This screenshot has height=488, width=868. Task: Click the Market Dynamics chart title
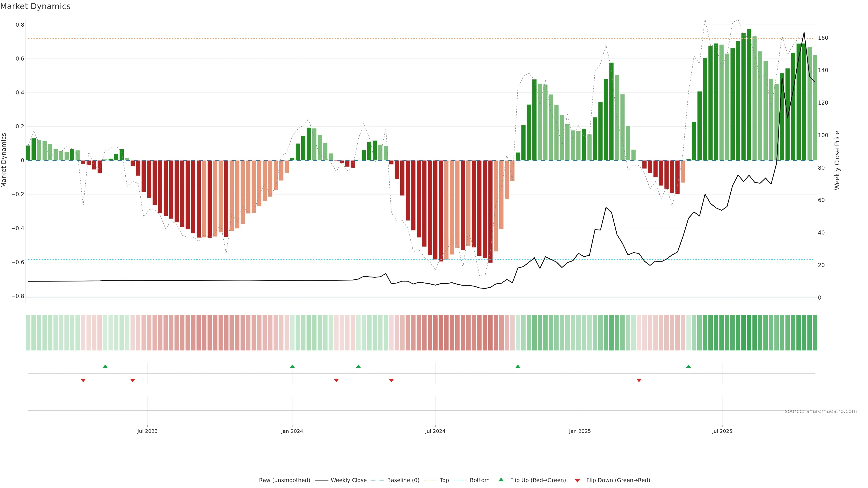[35, 6]
